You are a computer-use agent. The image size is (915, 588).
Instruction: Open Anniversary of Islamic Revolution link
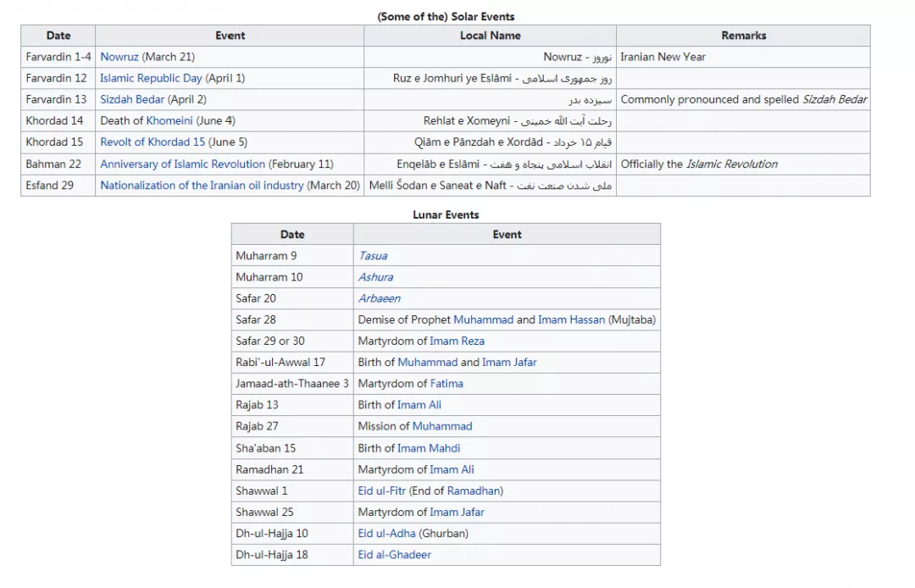(x=182, y=164)
